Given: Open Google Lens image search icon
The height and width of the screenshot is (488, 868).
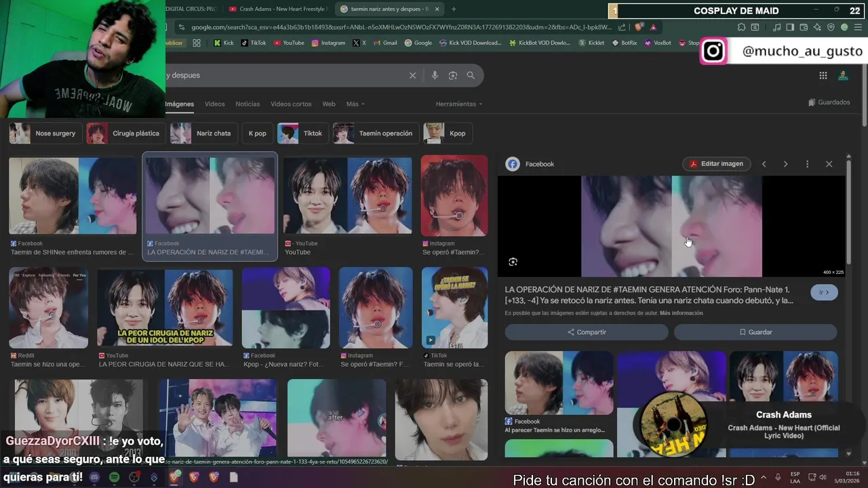Looking at the screenshot, I should pos(453,75).
